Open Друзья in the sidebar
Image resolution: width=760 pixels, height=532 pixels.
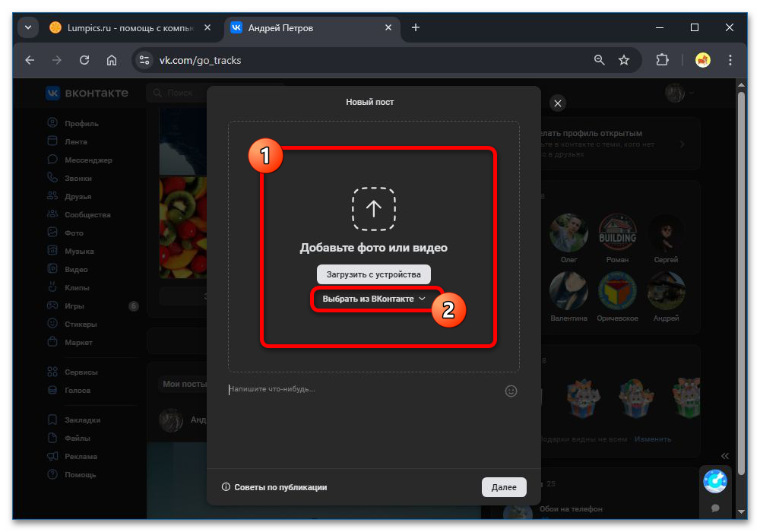[x=78, y=196]
